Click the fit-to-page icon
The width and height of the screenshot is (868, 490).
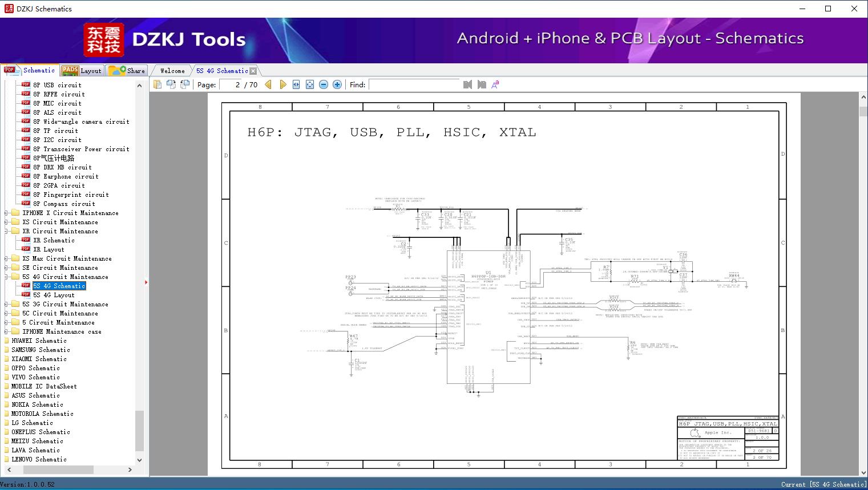click(309, 84)
